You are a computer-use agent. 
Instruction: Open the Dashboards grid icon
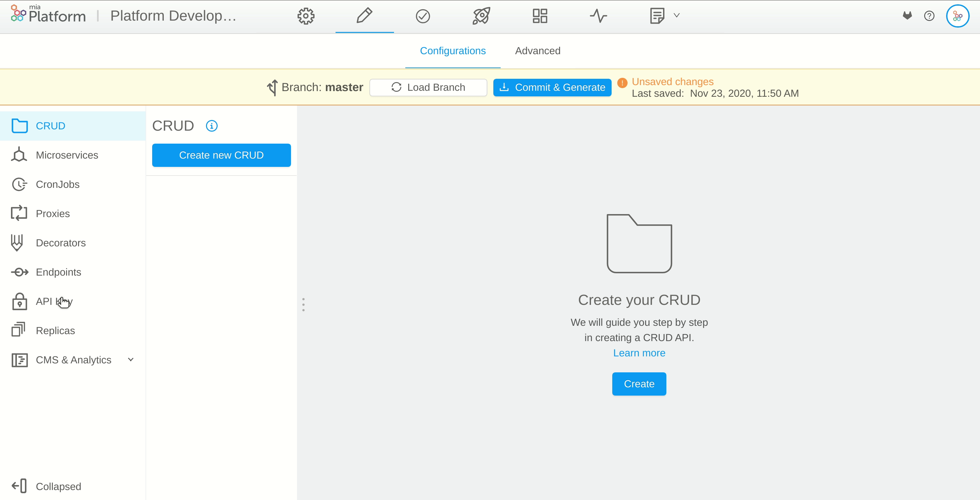pos(539,16)
